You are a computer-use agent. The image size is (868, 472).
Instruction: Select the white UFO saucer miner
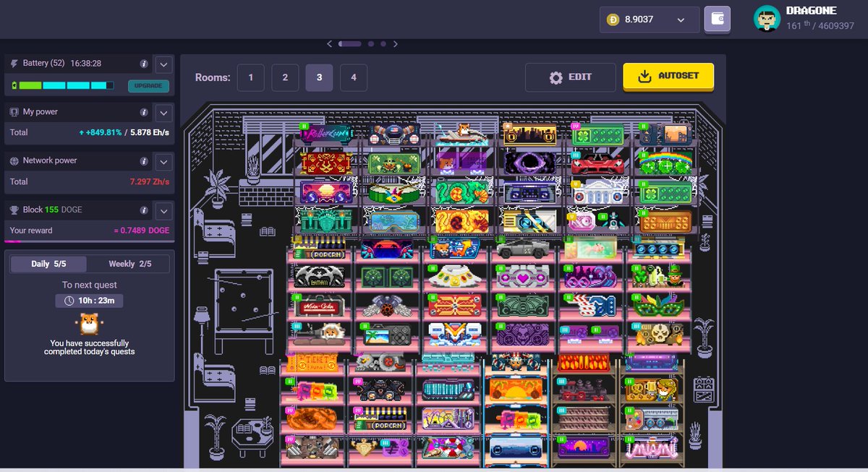coord(455,277)
